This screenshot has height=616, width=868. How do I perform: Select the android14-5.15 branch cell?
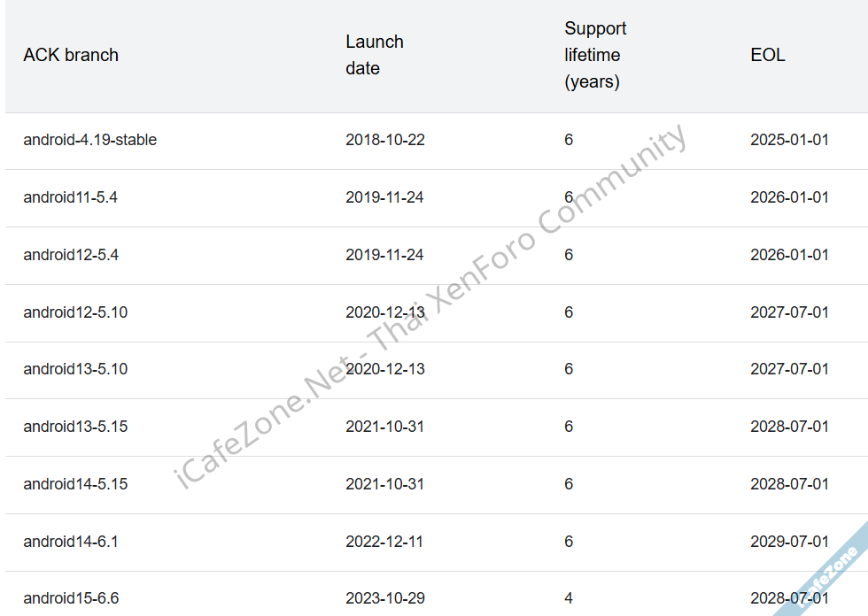[75, 484]
